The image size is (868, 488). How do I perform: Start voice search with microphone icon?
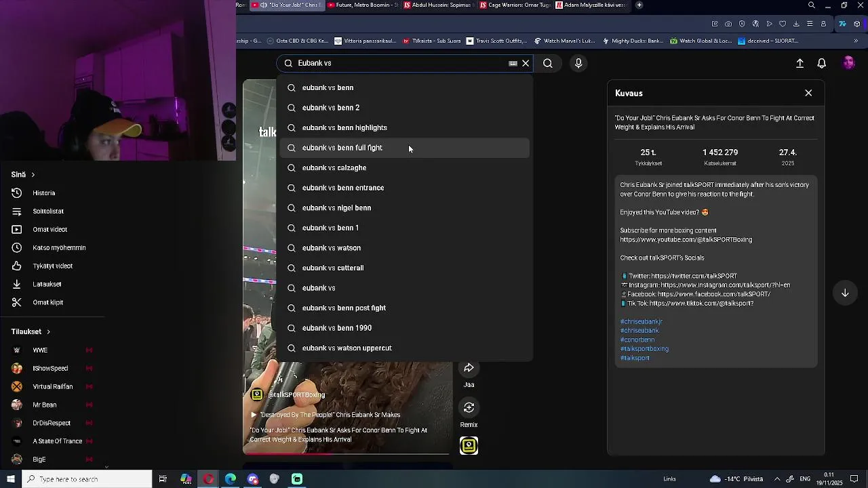pos(578,63)
